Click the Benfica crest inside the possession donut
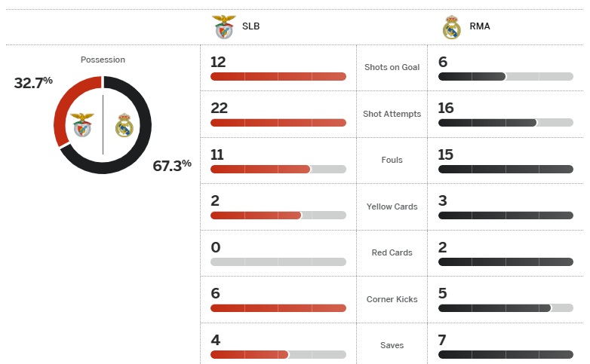This screenshot has width=590, height=364. point(81,124)
